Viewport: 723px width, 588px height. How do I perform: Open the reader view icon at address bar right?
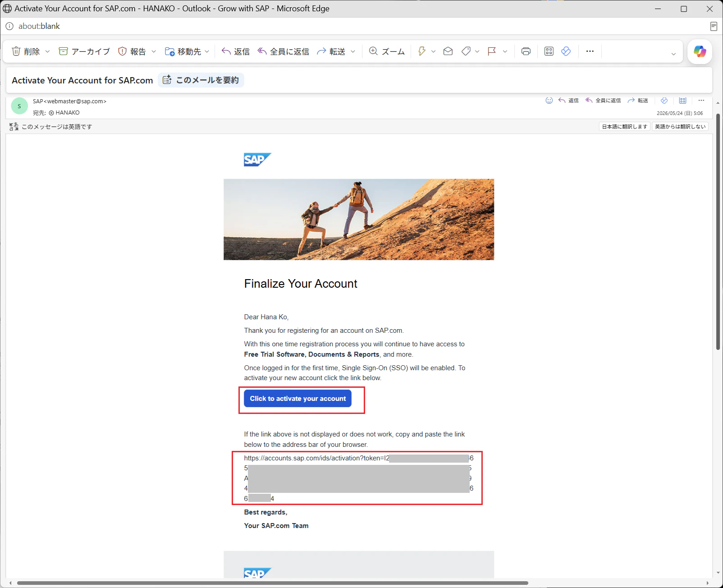coord(714,26)
